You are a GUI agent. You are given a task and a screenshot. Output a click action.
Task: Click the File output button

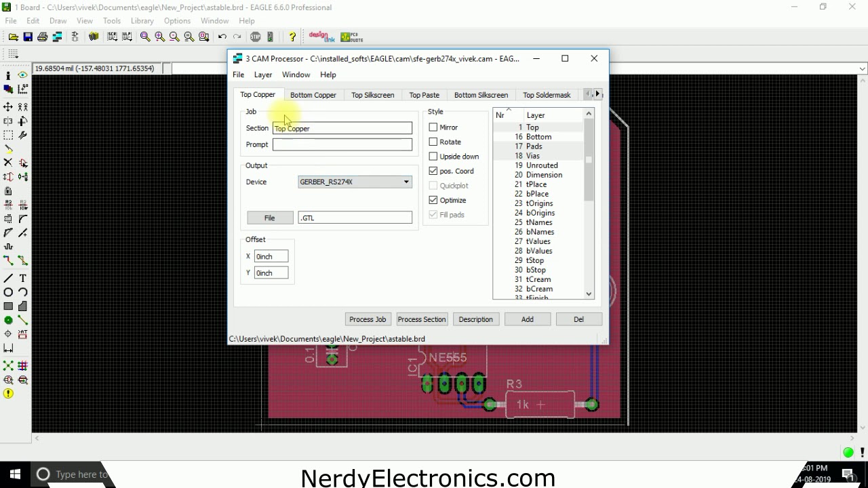[270, 218]
